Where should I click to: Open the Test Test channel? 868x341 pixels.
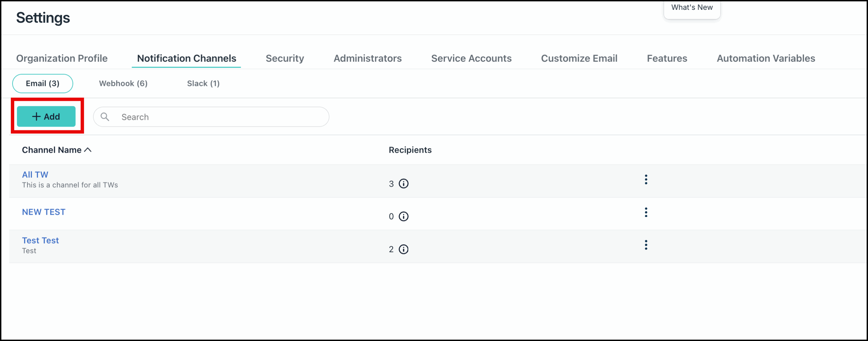pyautogui.click(x=40, y=240)
